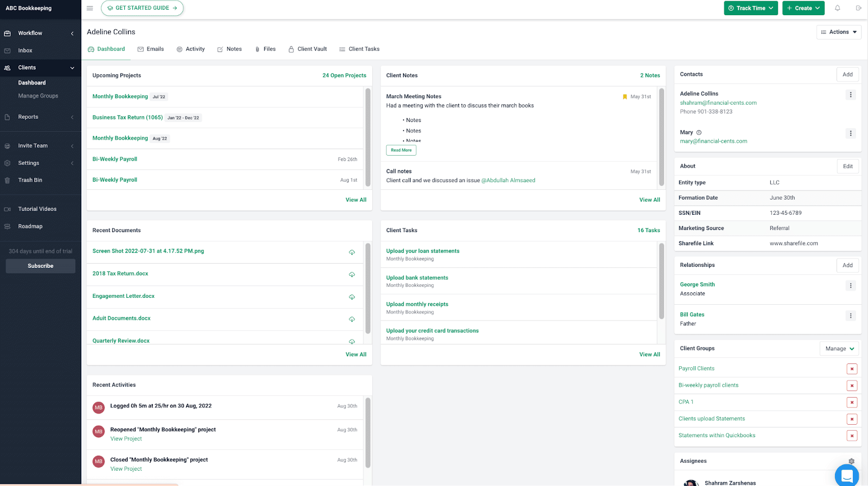
Task: Open the 16 Tasks link
Action: coord(649,231)
